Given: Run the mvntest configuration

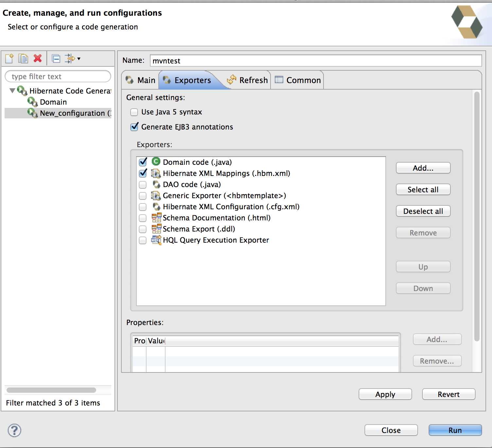Looking at the screenshot, I should point(455,430).
